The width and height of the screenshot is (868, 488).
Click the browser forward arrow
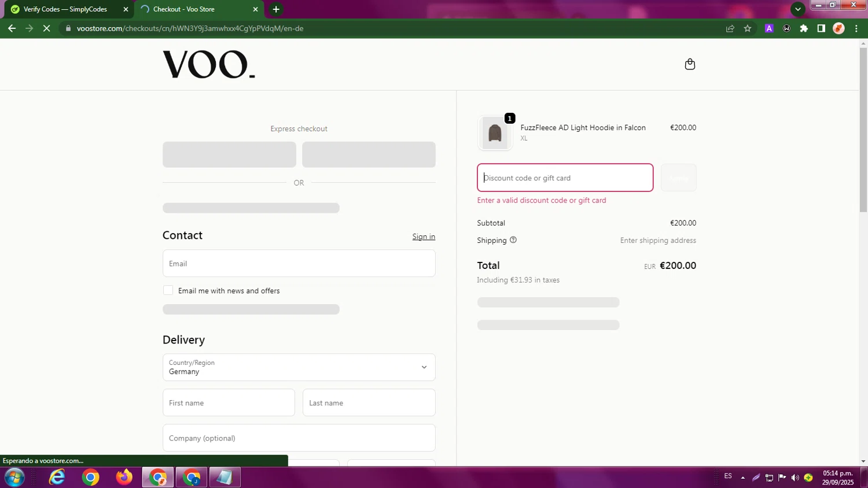pos(29,28)
